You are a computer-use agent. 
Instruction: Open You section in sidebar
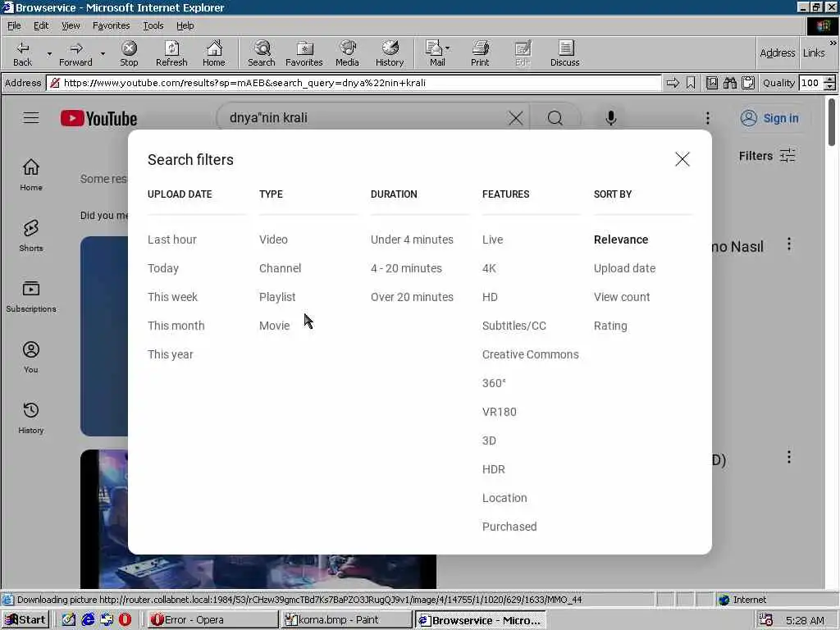(x=31, y=358)
